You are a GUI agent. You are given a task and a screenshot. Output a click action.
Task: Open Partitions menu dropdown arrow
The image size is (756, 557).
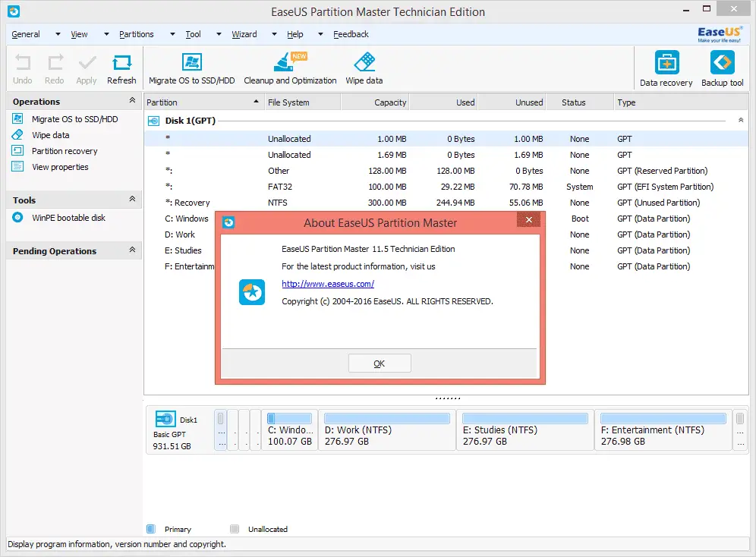pyautogui.click(x=172, y=34)
